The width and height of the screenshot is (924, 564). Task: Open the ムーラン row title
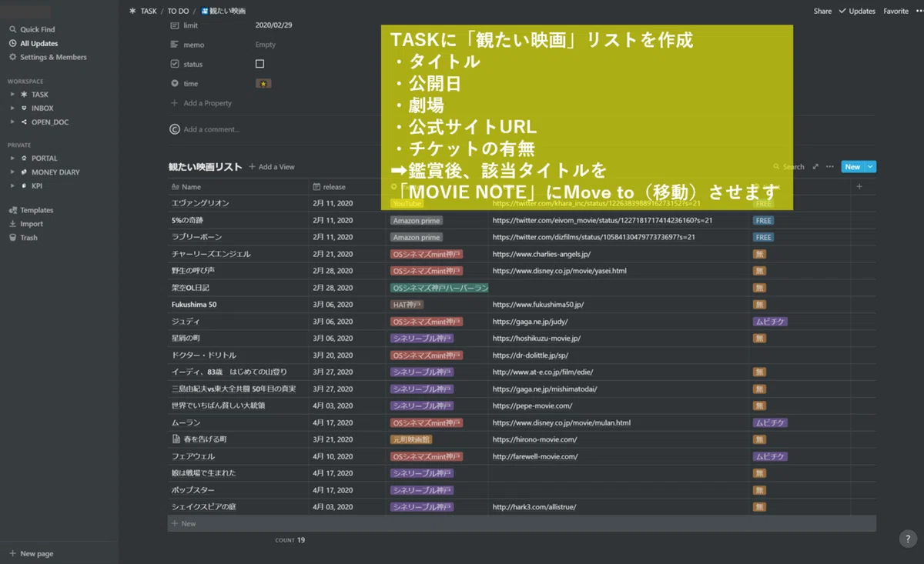(x=186, y=422)
